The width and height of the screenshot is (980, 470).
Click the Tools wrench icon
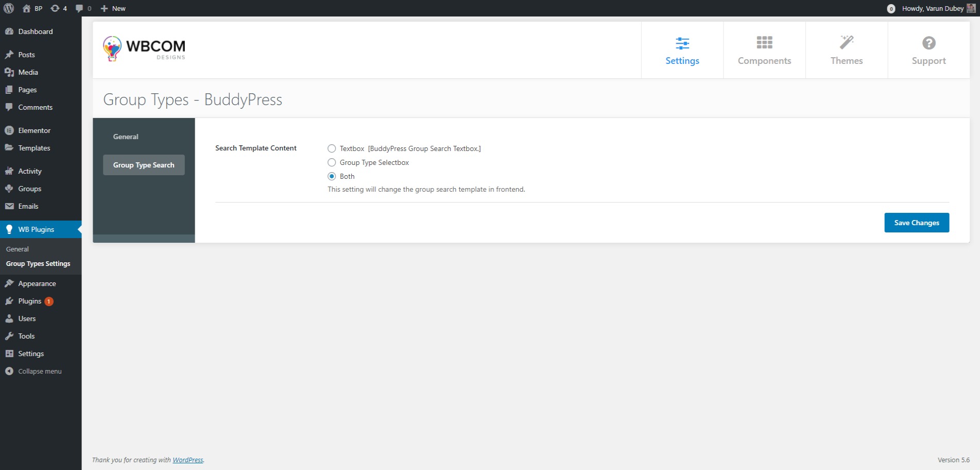coord(9,336)
